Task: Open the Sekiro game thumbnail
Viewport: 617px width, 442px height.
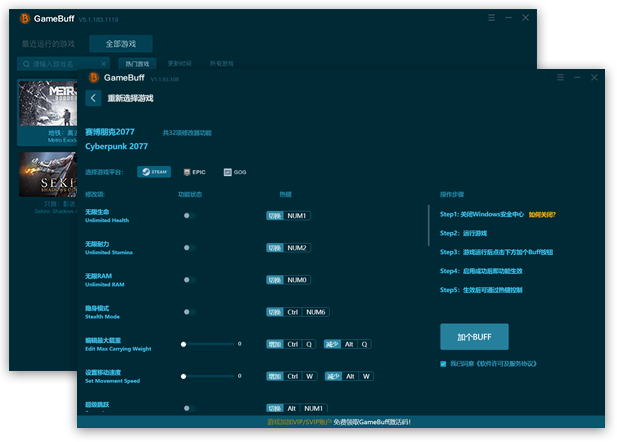Action: [x=48, y=174]
